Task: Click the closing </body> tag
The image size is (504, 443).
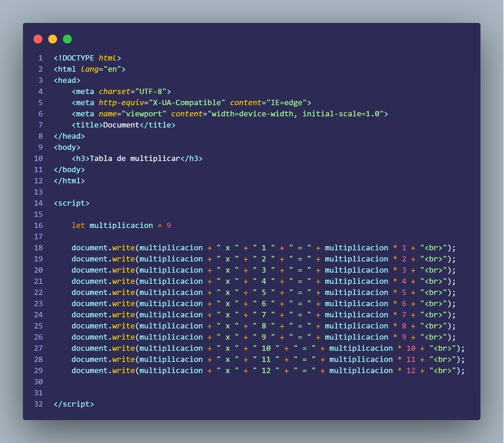Action: pos(69,170)
